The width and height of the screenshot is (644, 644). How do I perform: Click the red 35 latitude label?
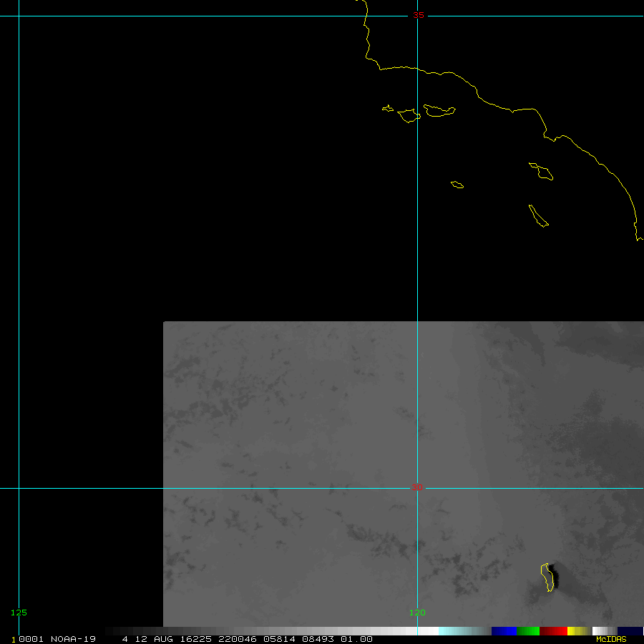tap(418, 15)
